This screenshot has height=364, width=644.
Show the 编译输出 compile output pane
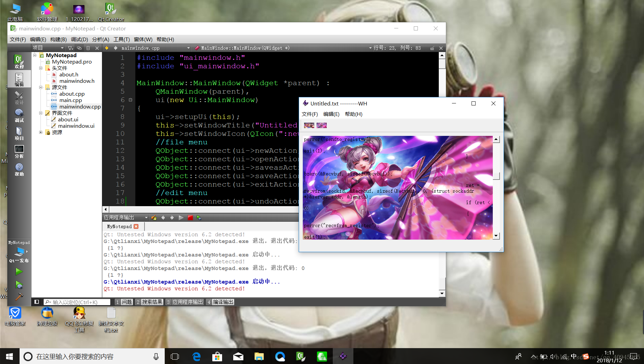(220, 302)
